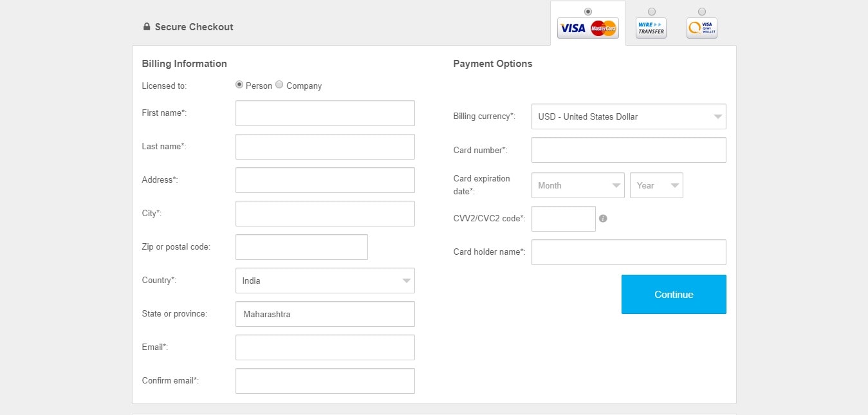Click the Visa MasterCard payment icon
Viewport: 868px width, 415px height.
coord(587,28)
